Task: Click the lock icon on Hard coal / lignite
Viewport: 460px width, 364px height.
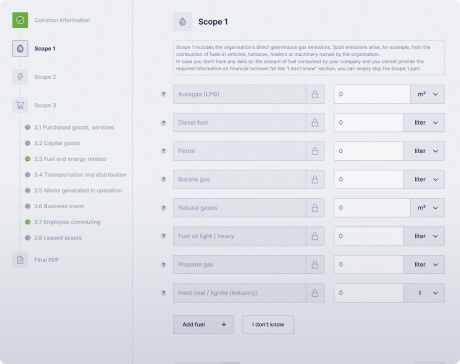Action: tap(315, 293)
